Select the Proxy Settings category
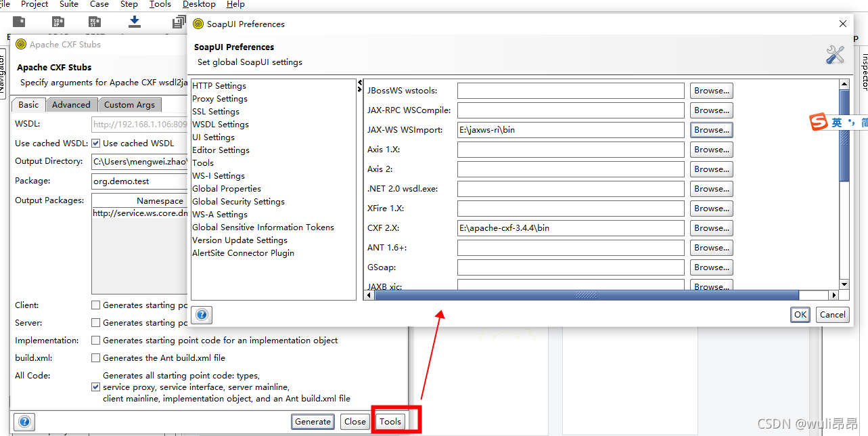868x436 pixels. coord(219,98)
